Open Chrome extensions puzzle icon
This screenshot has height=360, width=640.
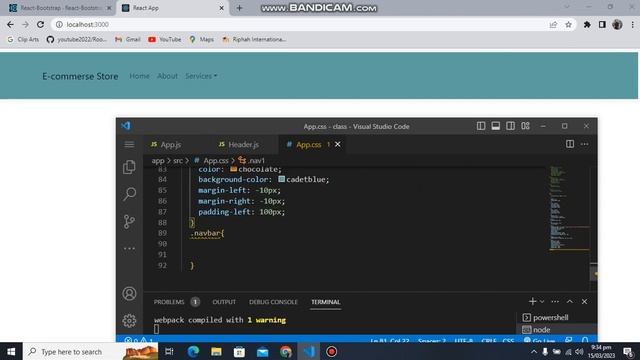(x=587, y=24)
